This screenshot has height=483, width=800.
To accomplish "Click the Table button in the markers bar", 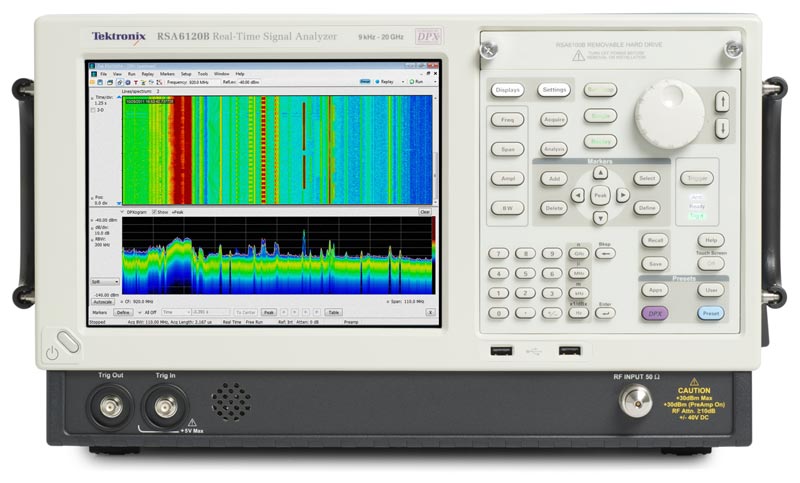I will coord(334,312).
